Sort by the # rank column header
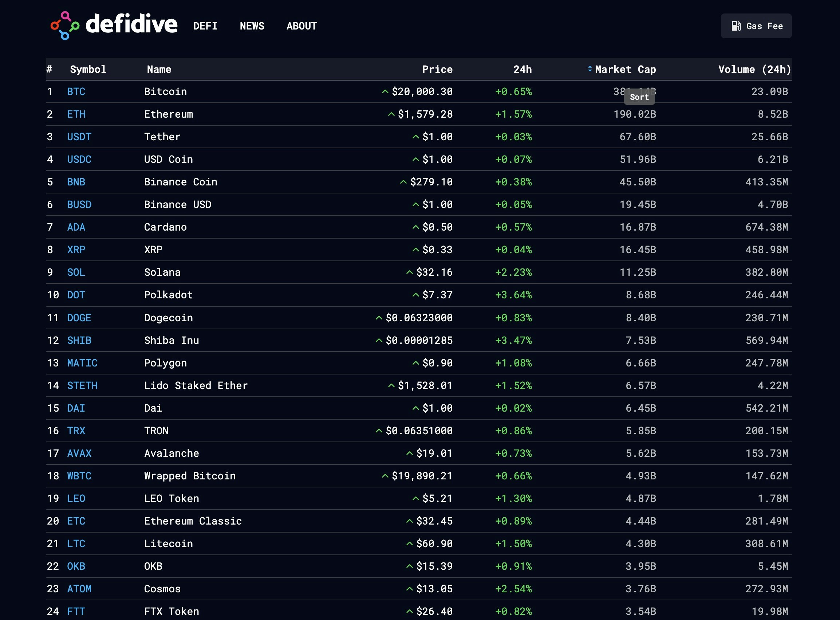The image size is (840, 620). [x=49, y=69]
